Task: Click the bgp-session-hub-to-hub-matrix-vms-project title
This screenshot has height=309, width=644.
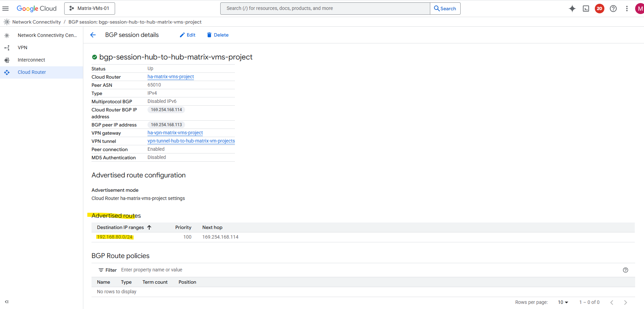Action: tap(176, 57)
